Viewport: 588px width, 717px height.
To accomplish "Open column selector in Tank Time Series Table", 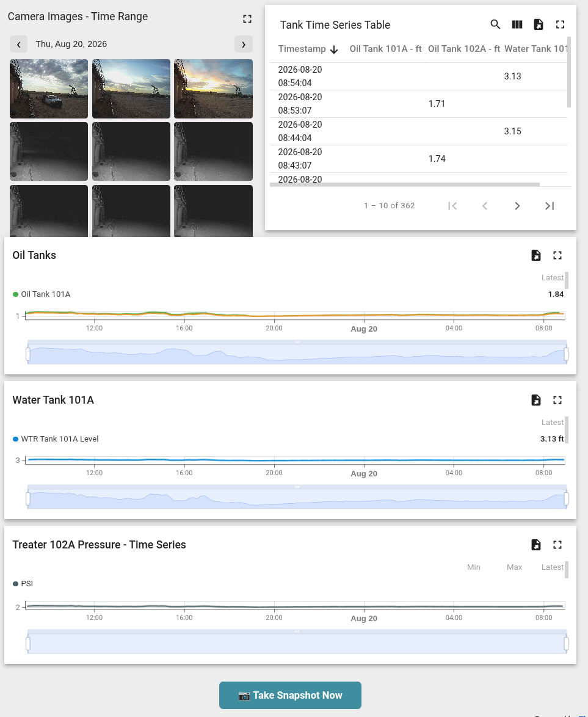I will pyautogui.click(x=517, y=24).
